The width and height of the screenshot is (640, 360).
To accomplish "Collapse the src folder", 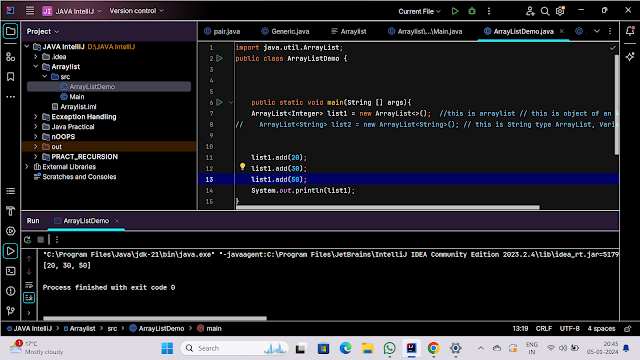I will tap(44, 77).
